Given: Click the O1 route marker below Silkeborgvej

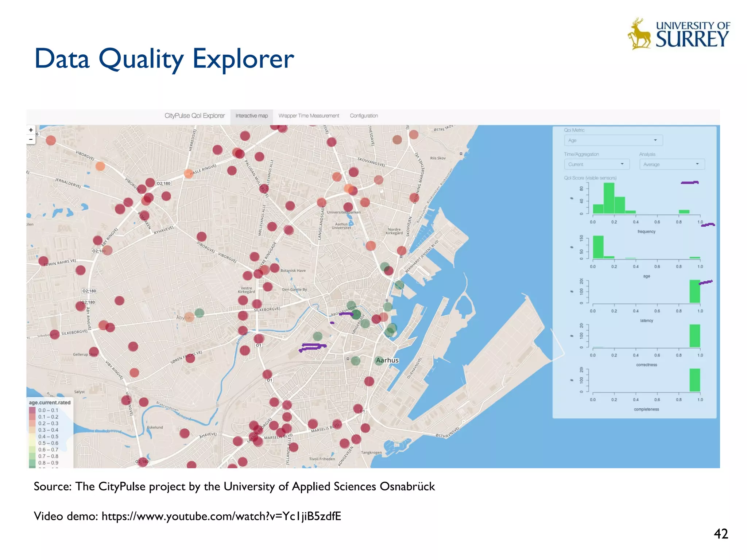Looking at the screenshot, I should pyautogui.click(x=259, y=345).
